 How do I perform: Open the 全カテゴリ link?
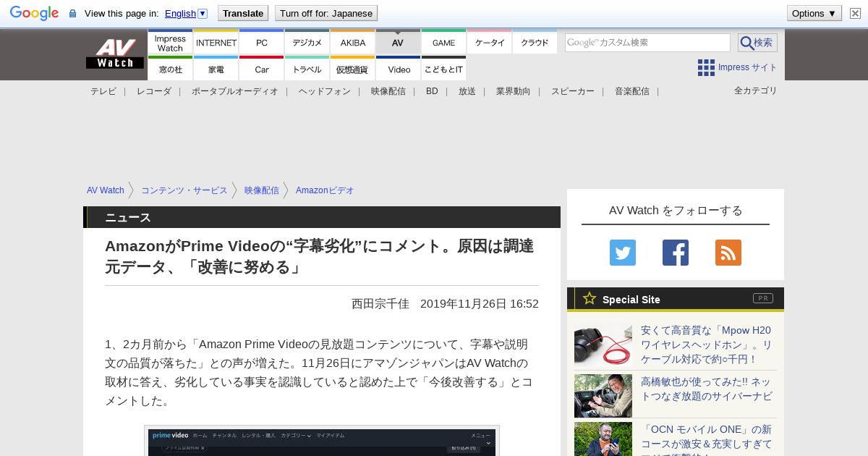756,90
